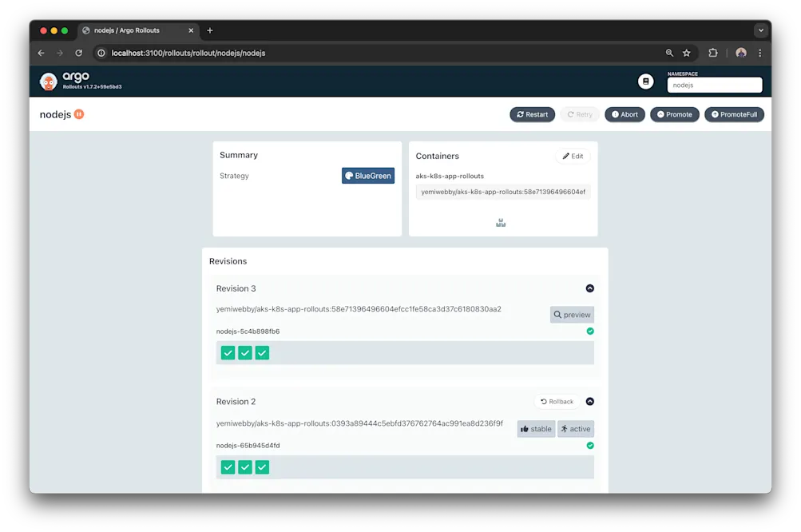Screen dimensions: 801x532
Task: Focus the Namespace input field
Action: tap(715, 85)
